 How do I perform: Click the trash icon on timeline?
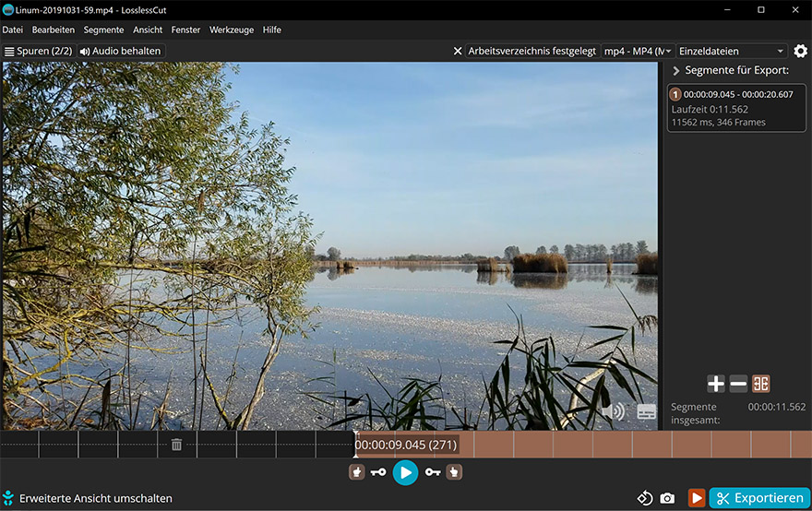(176, 445)
